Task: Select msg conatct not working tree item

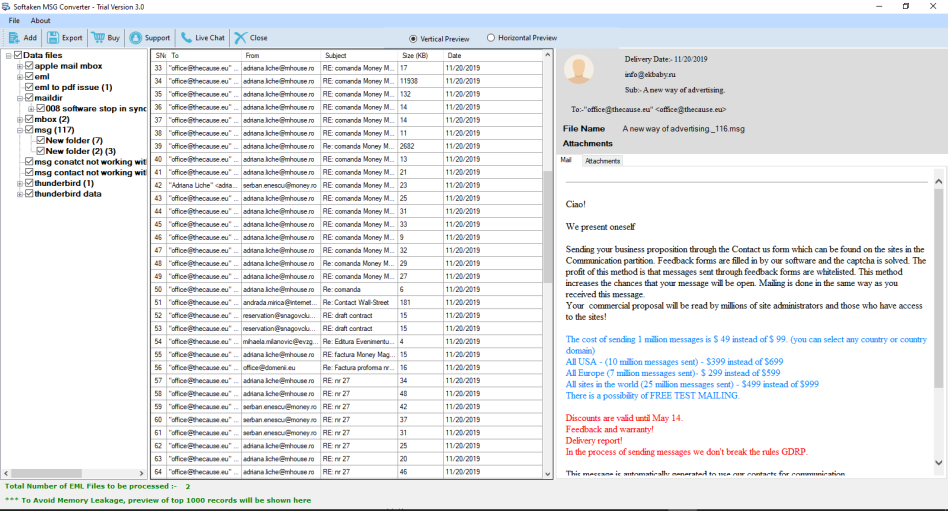Action: [x=90, y=162]
